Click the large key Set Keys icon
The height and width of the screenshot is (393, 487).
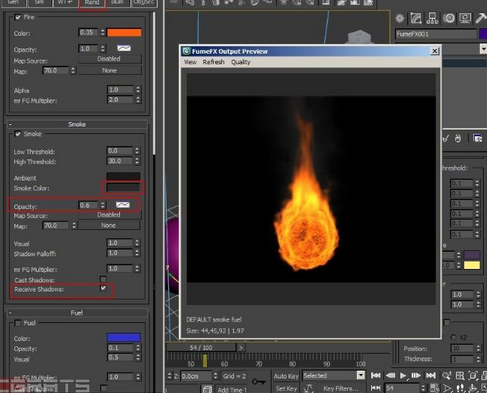pyautogui.click(x=259, y=382)
